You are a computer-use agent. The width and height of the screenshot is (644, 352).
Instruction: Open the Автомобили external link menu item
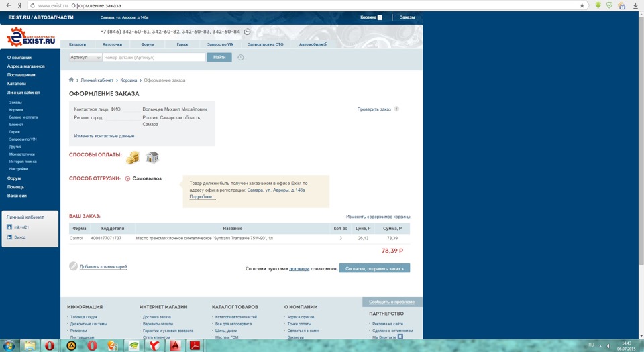[313, 44]
